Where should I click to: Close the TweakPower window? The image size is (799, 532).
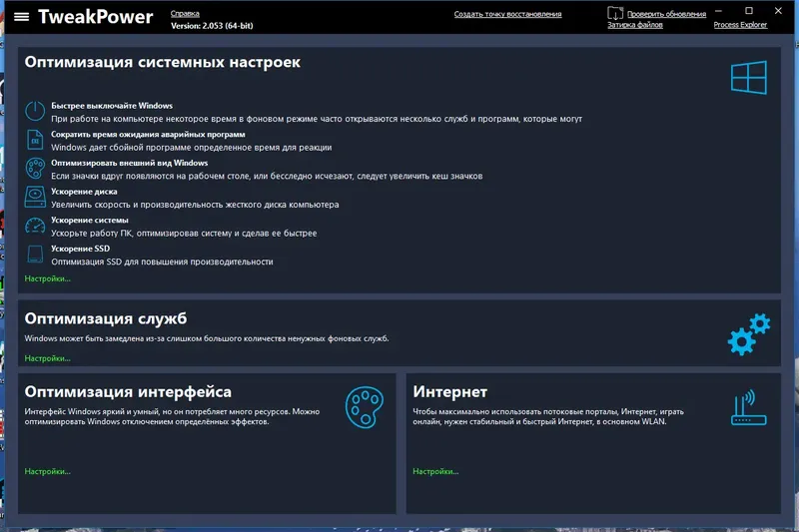[x=778, y=11]
